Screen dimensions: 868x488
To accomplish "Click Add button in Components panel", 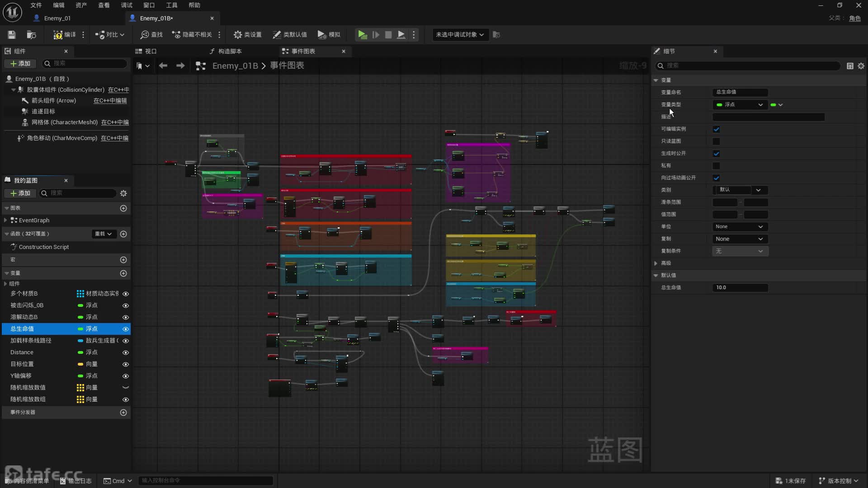I will pyautogui.click(x=20, y=64).
